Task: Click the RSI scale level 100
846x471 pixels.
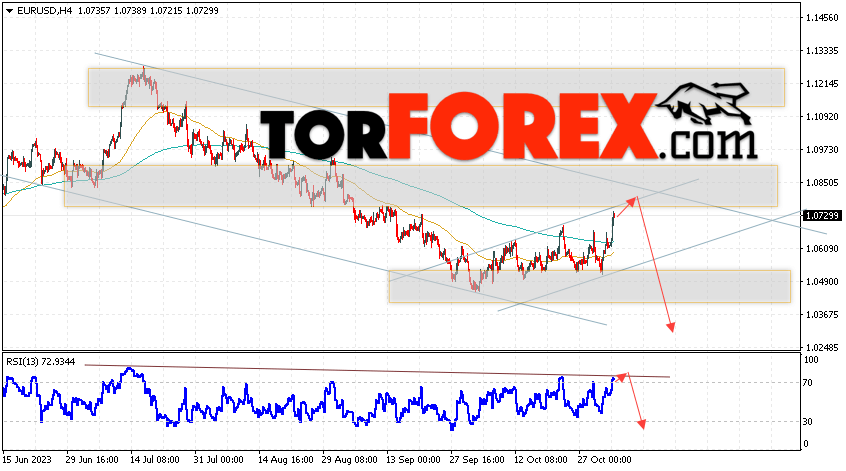Action: click(811, 359)
